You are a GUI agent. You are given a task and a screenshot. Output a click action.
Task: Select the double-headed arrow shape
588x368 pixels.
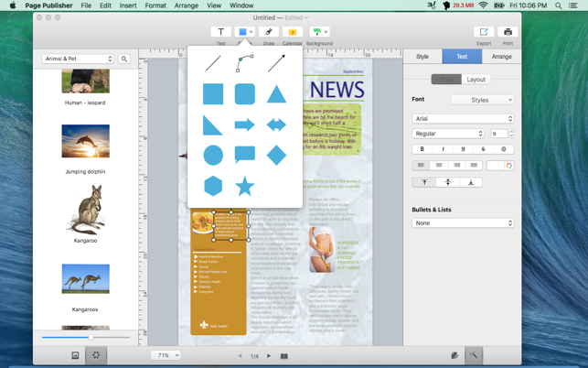pyautogui.click(x=276, y=124)
